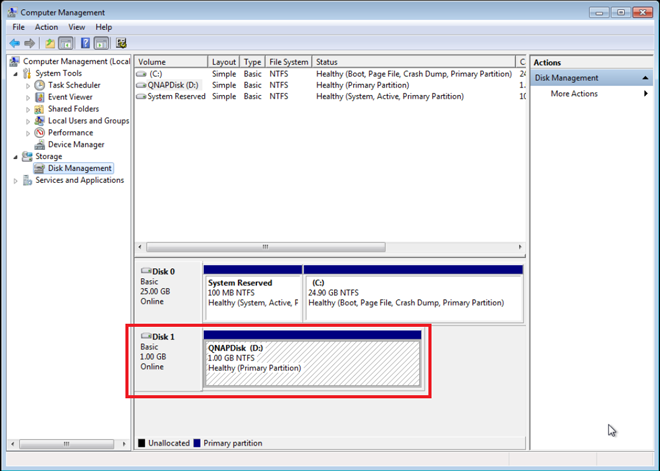The height and width of the screenshot is (471, 660).
Task: Click the tree pane scroll right arrow
Action: click(124, 444)
